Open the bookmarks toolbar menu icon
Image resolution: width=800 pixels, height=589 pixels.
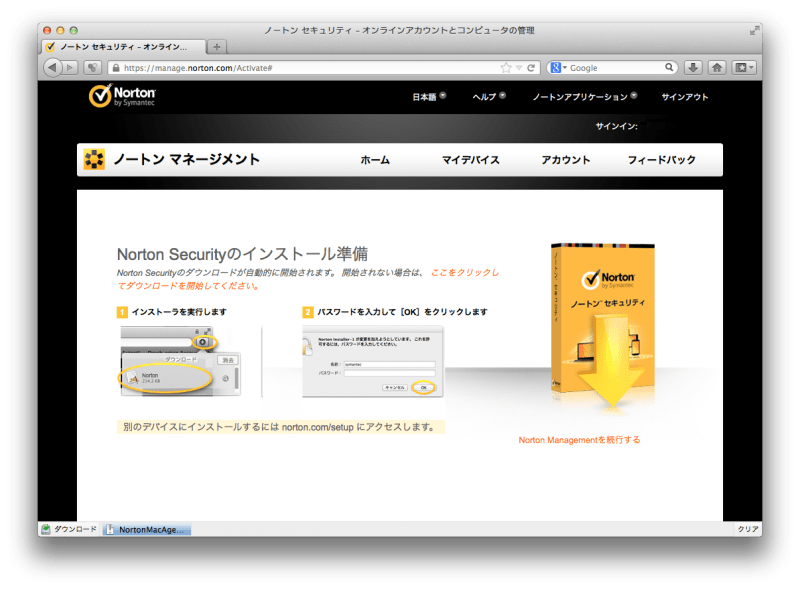pos(744,67)
